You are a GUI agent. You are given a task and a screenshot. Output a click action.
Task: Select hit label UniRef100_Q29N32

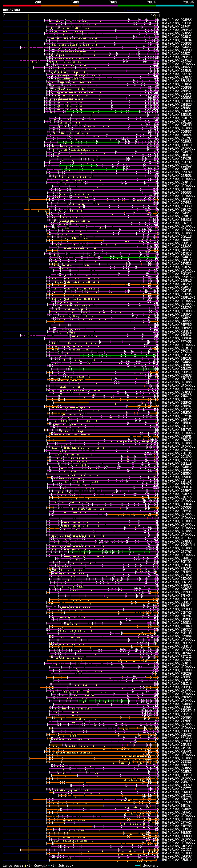176,375
